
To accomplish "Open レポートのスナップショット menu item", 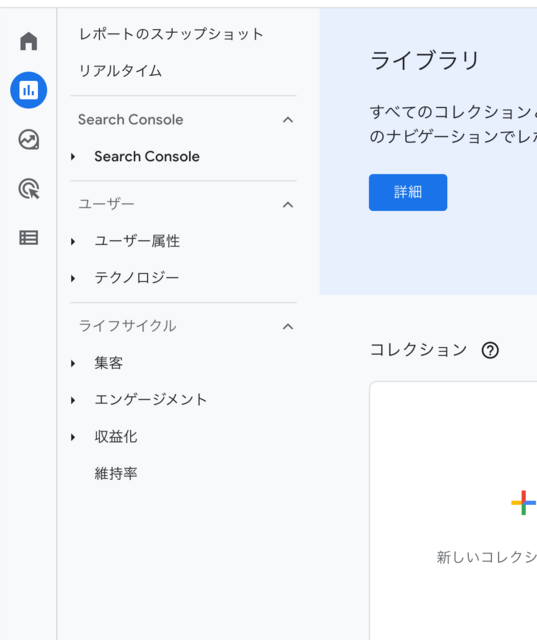I will 171,34.
